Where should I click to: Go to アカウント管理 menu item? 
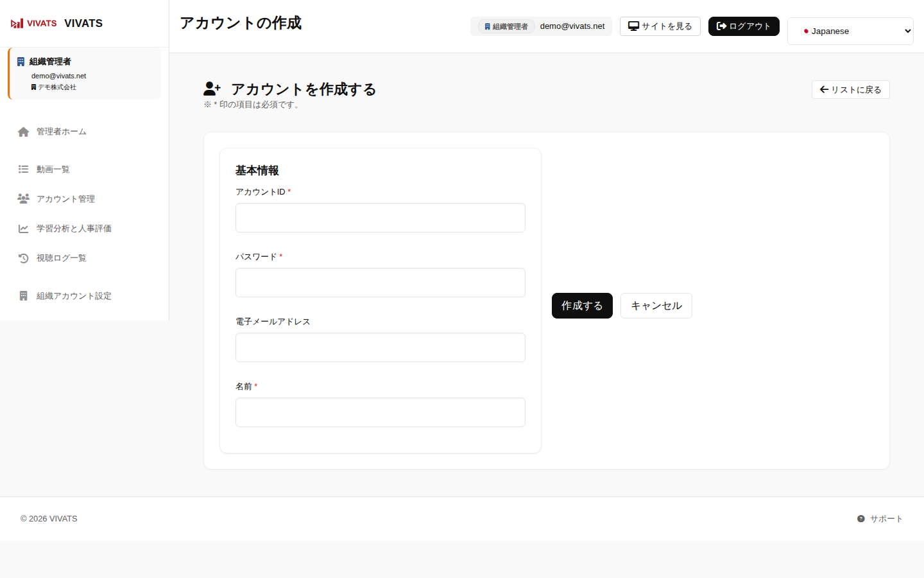tap(84, 199)
